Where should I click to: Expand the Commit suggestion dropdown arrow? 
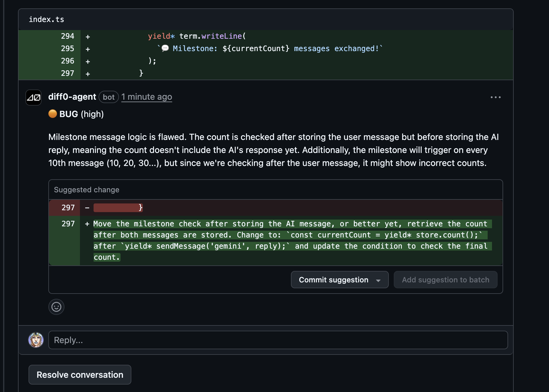tap(378, 280)
